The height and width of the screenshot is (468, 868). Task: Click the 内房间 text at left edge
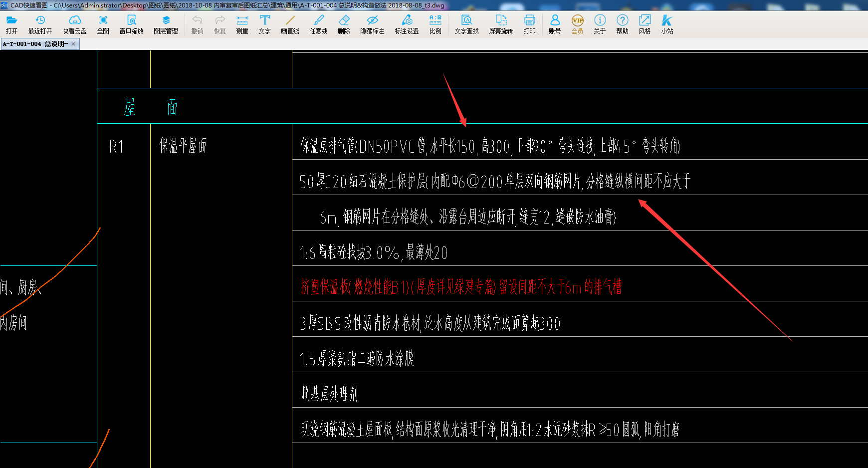[13, 323]
